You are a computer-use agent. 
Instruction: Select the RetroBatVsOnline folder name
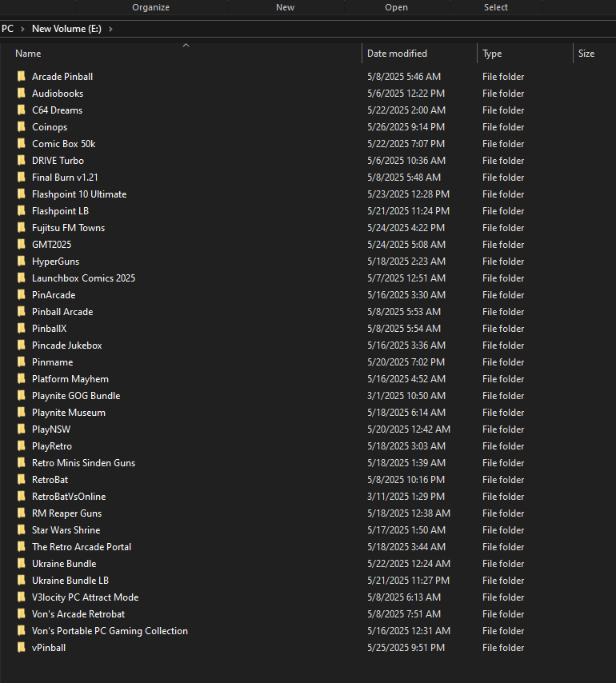point(69,497)
